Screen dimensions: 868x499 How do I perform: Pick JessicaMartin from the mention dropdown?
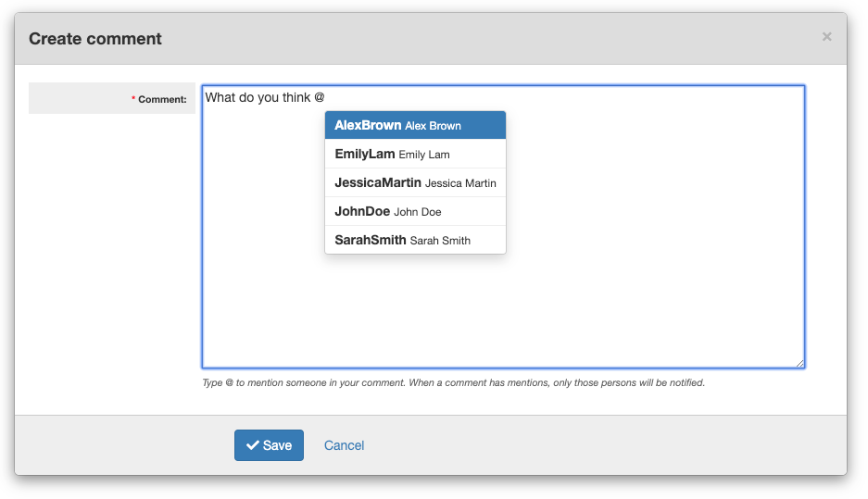click(415, 182)
